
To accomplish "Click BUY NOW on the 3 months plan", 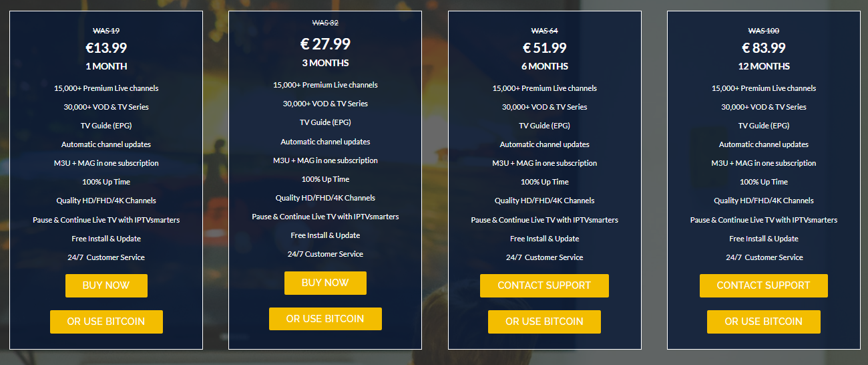I will coord(325,283).
